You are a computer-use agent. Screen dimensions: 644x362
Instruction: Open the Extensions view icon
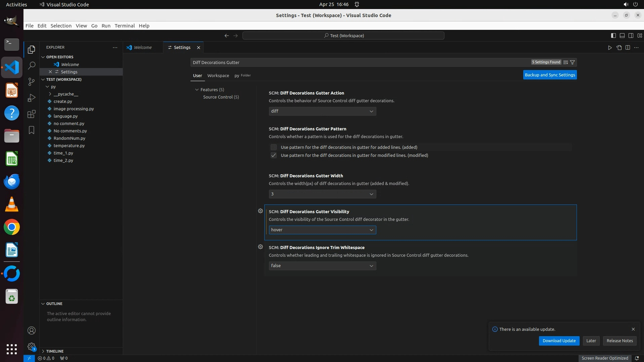click(32, 114)
